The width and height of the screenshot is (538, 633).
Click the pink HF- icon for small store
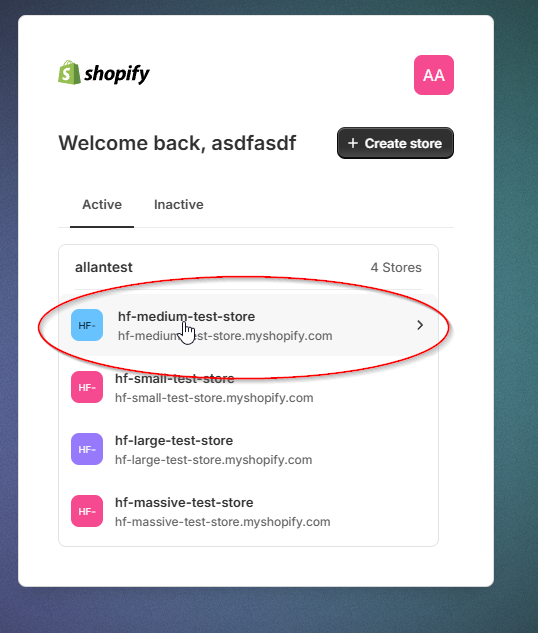click(87, 387)
